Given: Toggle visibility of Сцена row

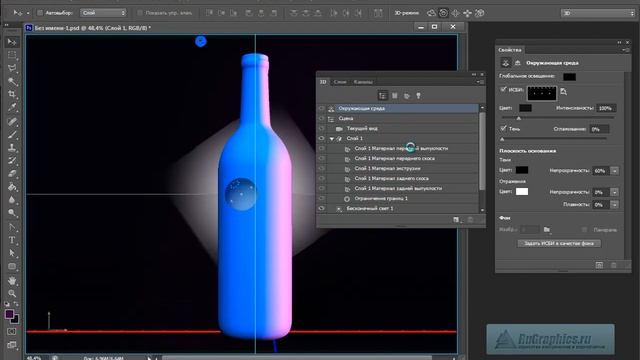Looking at the screenshot, I should coord(322,118).
